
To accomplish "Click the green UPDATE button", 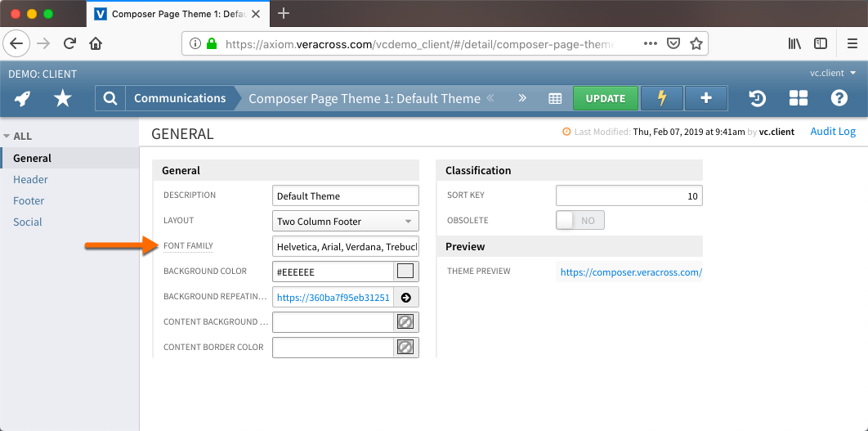I will 606,98.
